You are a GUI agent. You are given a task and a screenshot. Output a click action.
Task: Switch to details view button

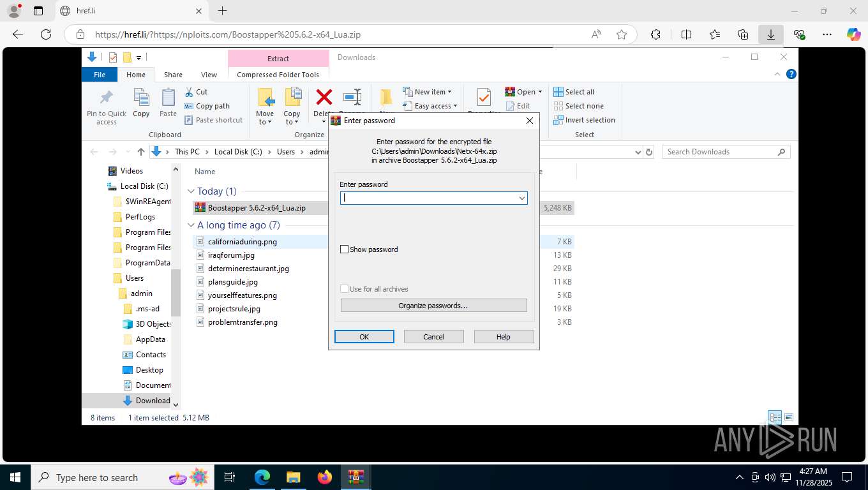point(775,417)
